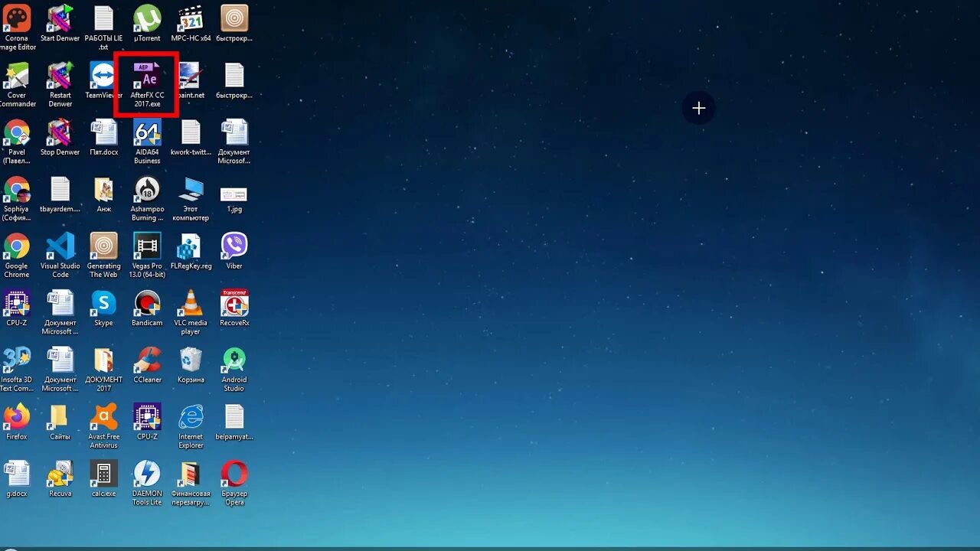
Task: Open the paint.net shortcut
Action: pyautogui.click(x=191, y=80)
